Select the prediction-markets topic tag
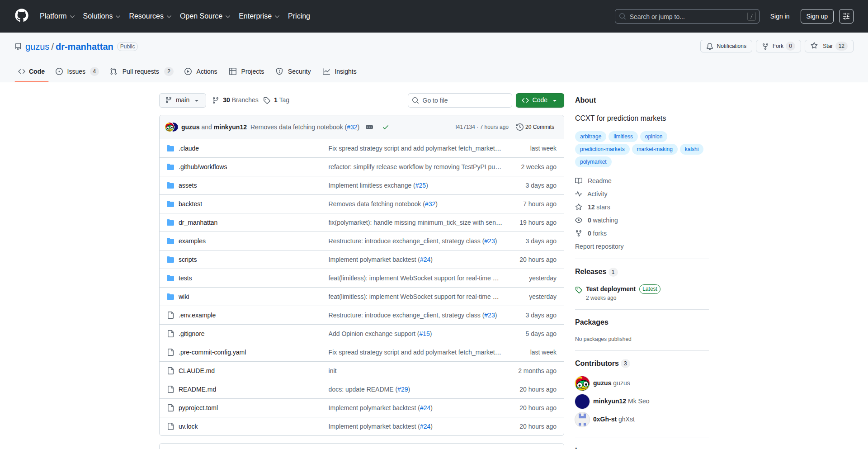 pyautogui.click(x=602, y=149)
